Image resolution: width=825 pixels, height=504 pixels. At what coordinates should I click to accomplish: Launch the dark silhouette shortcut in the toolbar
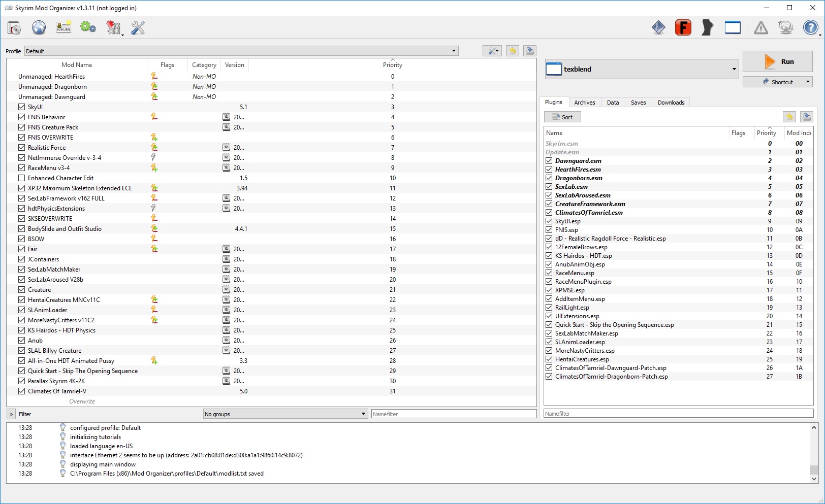click(707, 27)
